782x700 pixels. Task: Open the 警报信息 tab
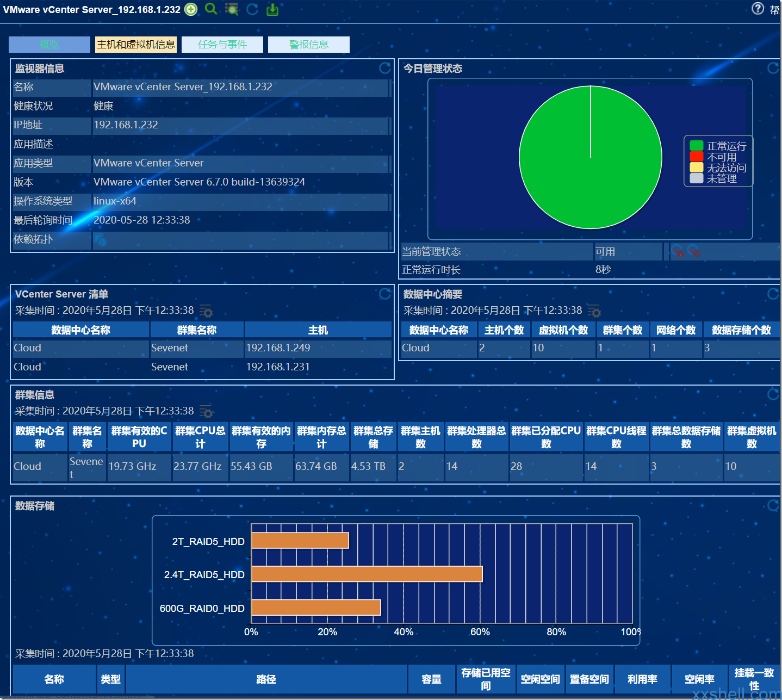[x=309, y=45]
